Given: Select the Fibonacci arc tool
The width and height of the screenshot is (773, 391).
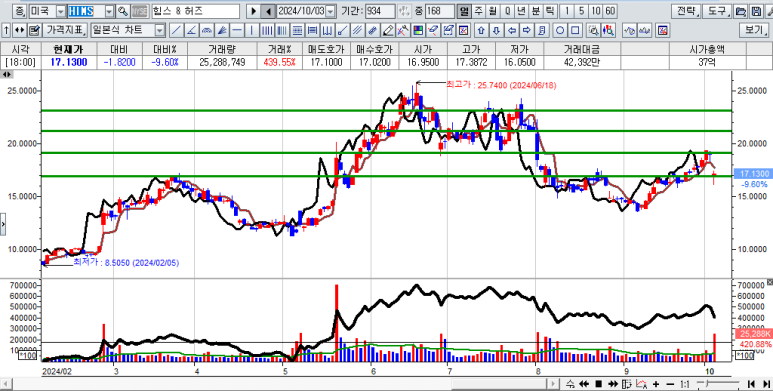Looking at the screenshot, I should coord(207,31).
